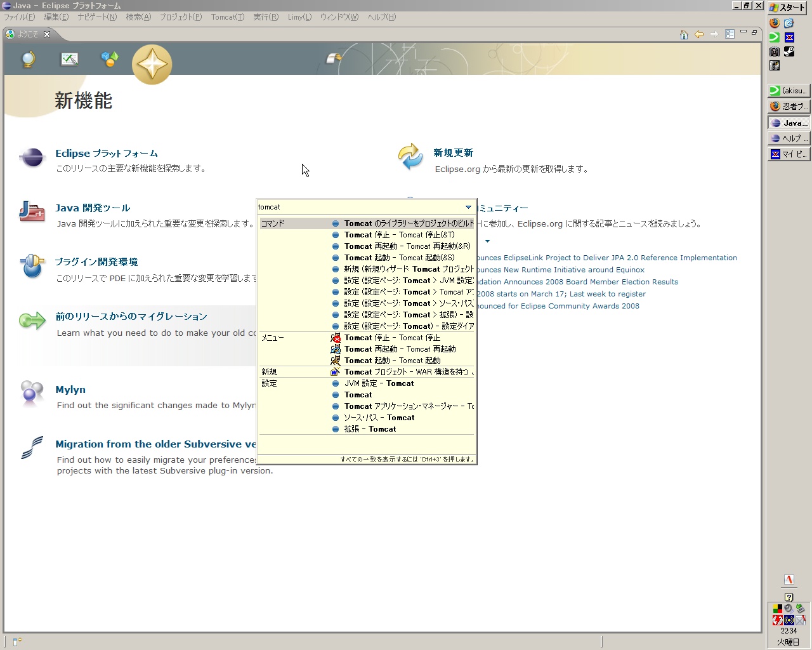Click the speaker volume tray icon

pyautogui.click(x=789, y=608)
